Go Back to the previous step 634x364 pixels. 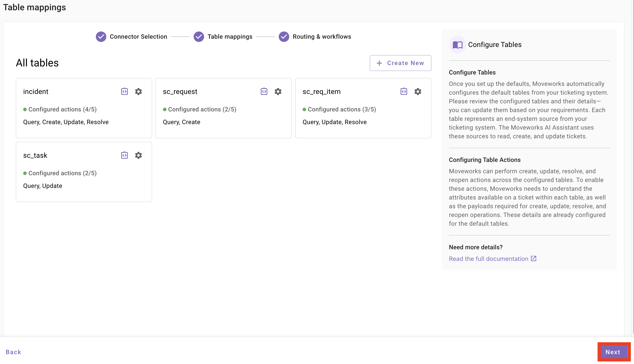14,352
